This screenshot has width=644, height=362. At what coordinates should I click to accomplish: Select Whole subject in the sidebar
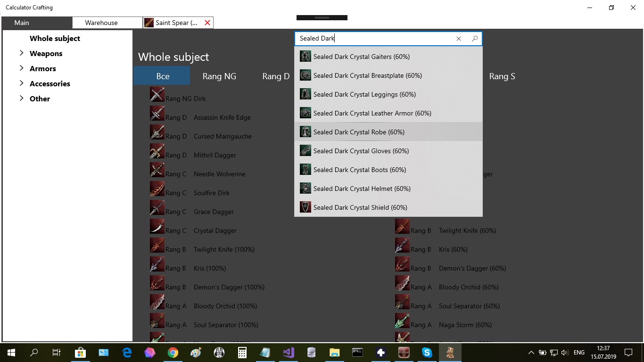[x=55, y=39]
